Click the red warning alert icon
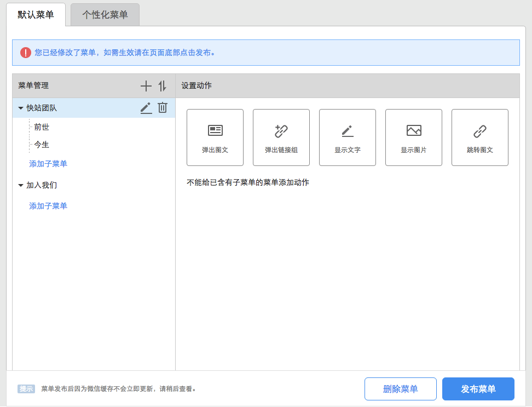The height and width of the screenshot is (407, 532). [26, 53]
